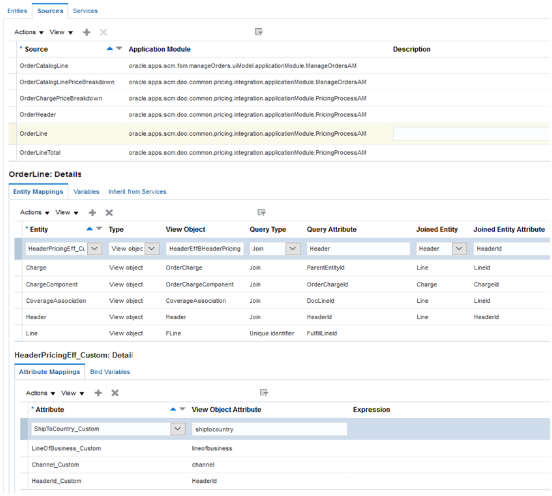Click the Description field for OrderLine

point(471,134)
